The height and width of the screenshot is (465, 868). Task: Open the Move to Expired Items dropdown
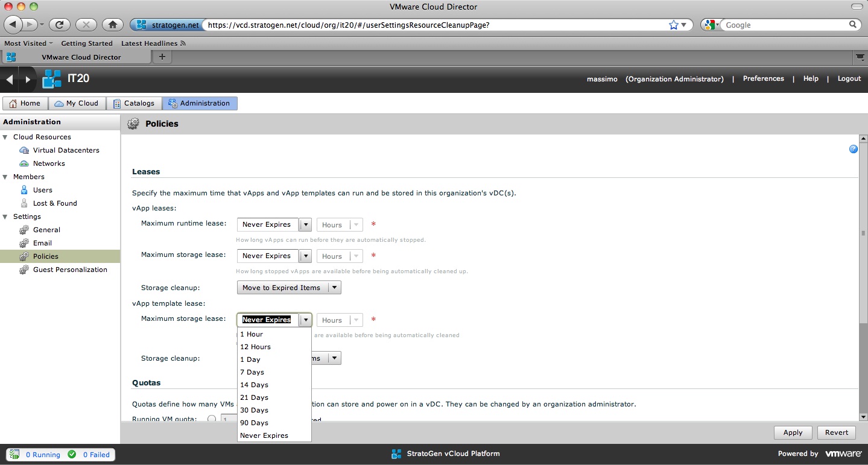[334, 288]
